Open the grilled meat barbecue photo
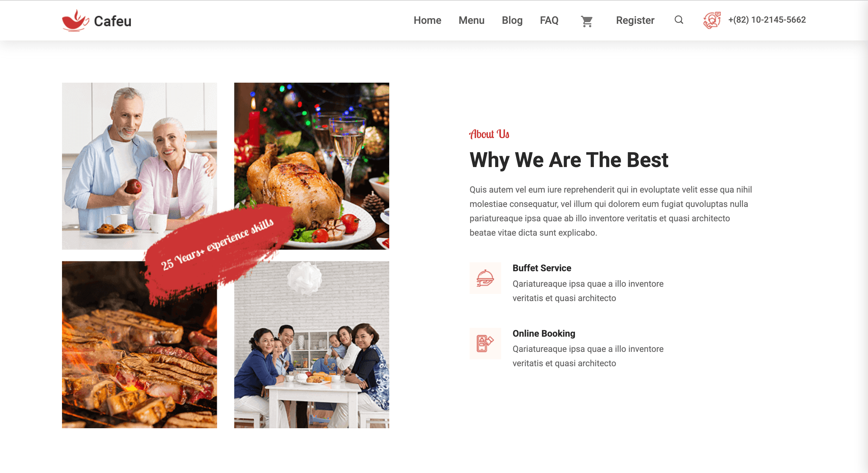Viewport: 868px width, 473px height. point(139,344)
